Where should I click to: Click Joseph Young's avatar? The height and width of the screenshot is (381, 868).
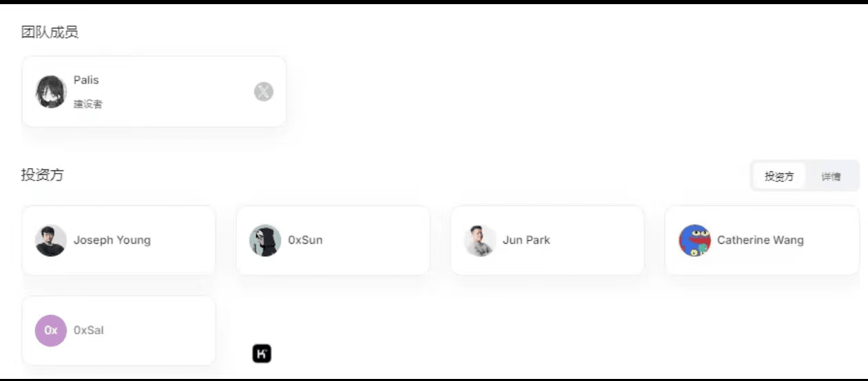coord(51,240)
